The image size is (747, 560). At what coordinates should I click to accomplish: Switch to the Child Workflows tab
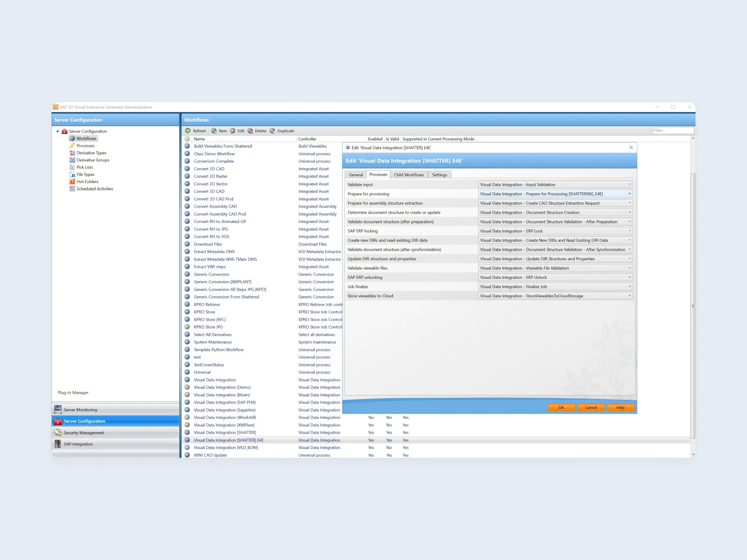point(409,175)
